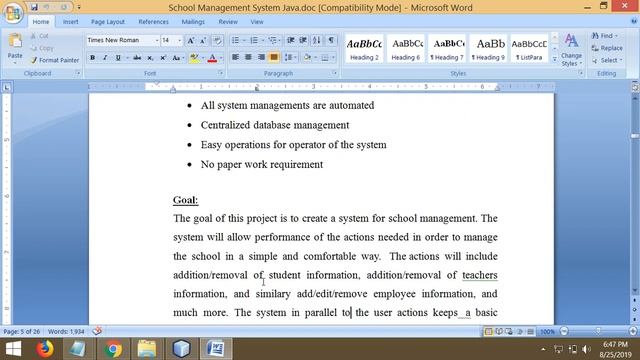This screenshot has width=640, height=360.
Task: Click the Replace button
Action: pos(607,48)
